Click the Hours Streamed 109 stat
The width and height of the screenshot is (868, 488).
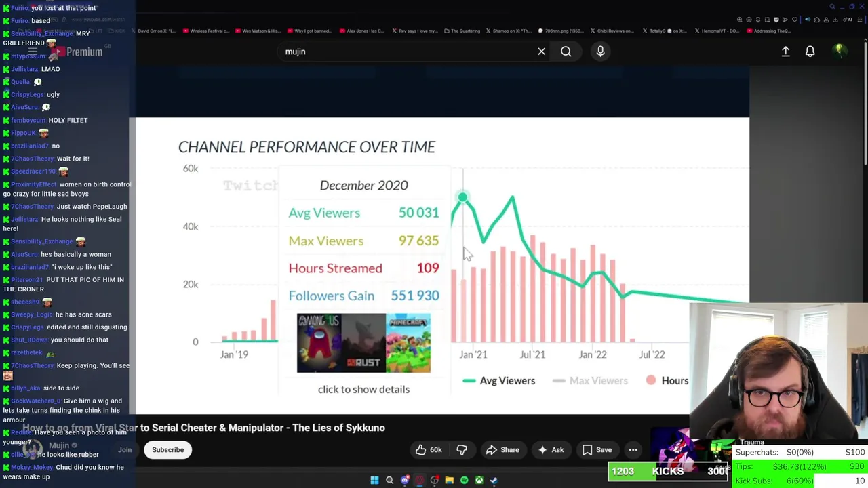363,268
